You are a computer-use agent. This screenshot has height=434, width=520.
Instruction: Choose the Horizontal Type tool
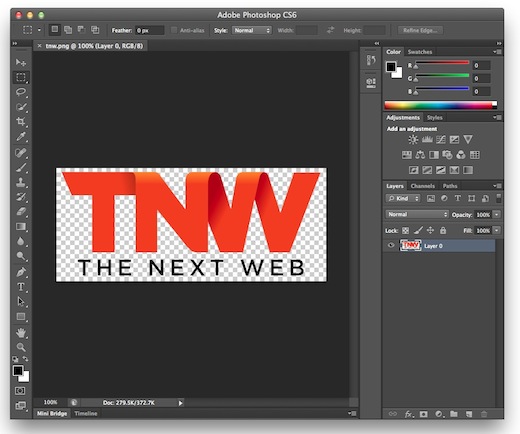(21, 287)
